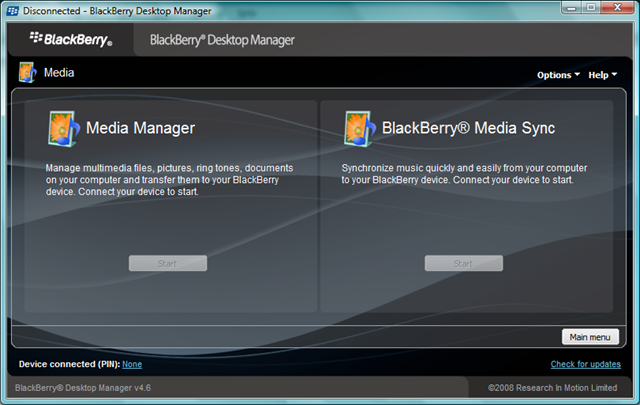This screenshot has height=405, width=640.
Task: Click the BlackBerry logo in top banner
Action: click(71, 39)
